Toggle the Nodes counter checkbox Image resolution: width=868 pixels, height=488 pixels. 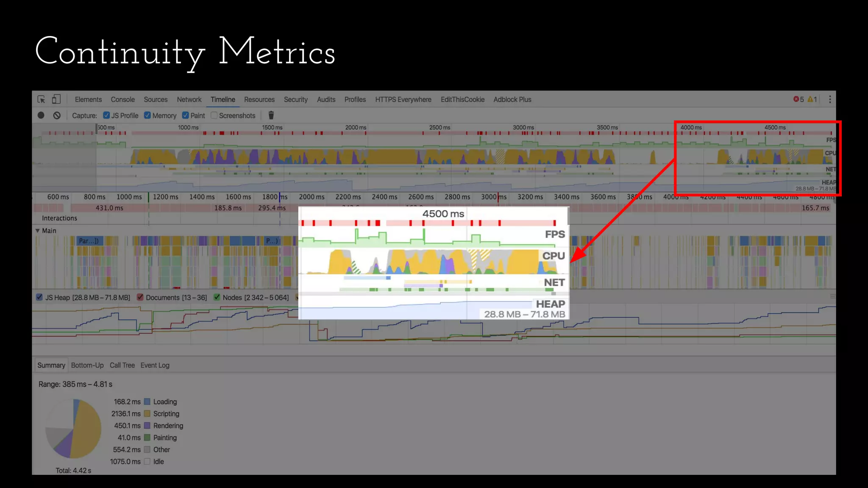coord(217,297)
